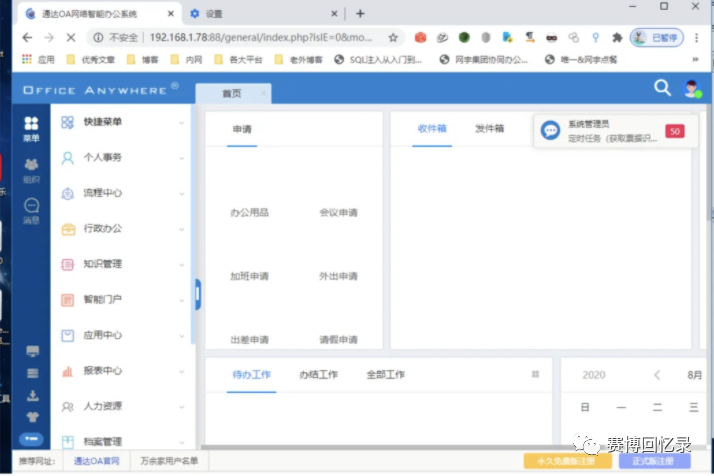Expand 报表中心 chevron

coord(182,371)
